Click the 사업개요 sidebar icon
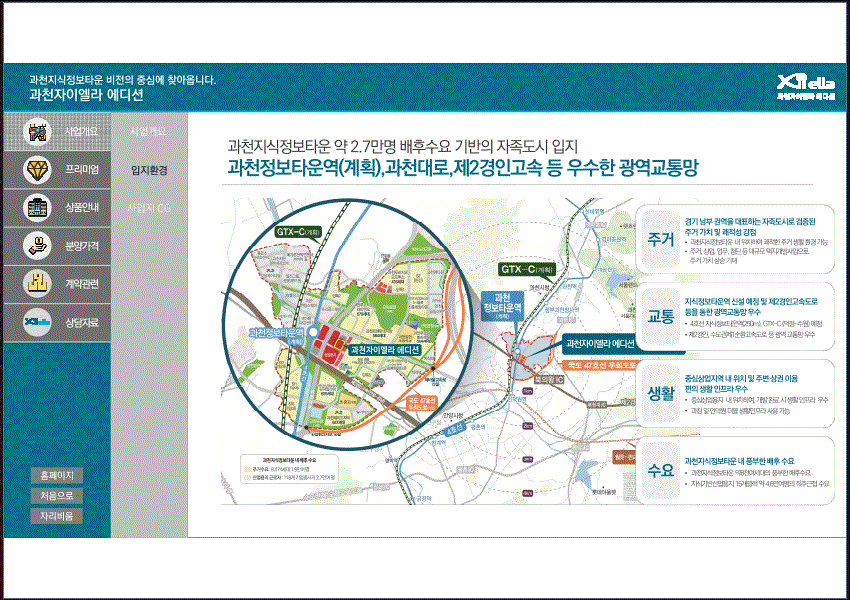Image resolution: width=850 pixels, height=600 pixels. pos(37,132)
